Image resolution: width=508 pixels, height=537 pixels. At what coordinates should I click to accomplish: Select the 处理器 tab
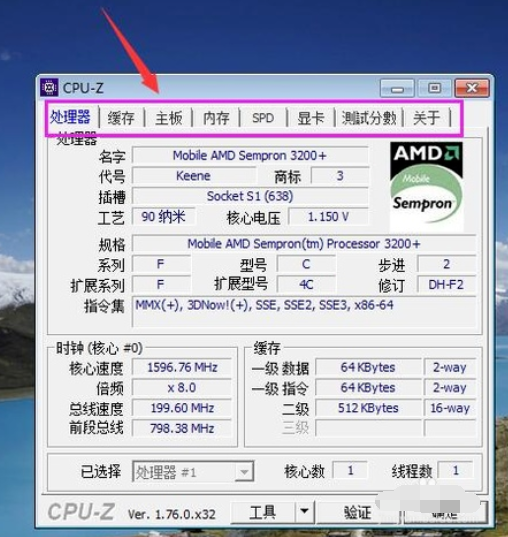click(x=71, y=117)
